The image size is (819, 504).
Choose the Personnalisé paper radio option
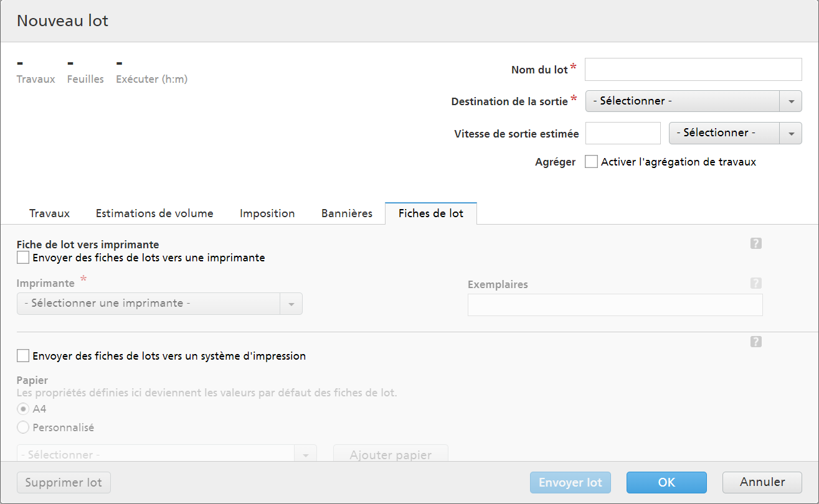coord(23,427)
